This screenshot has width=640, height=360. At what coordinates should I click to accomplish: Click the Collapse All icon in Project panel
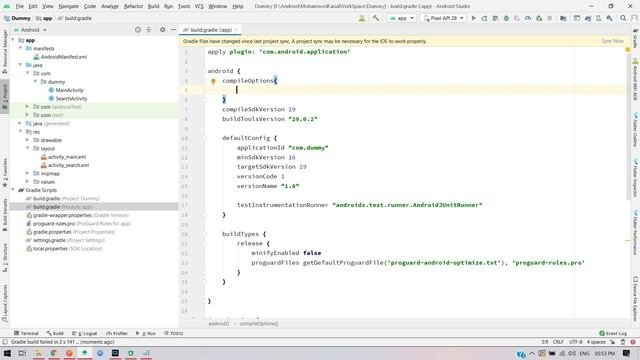click(x=149, y=30)
